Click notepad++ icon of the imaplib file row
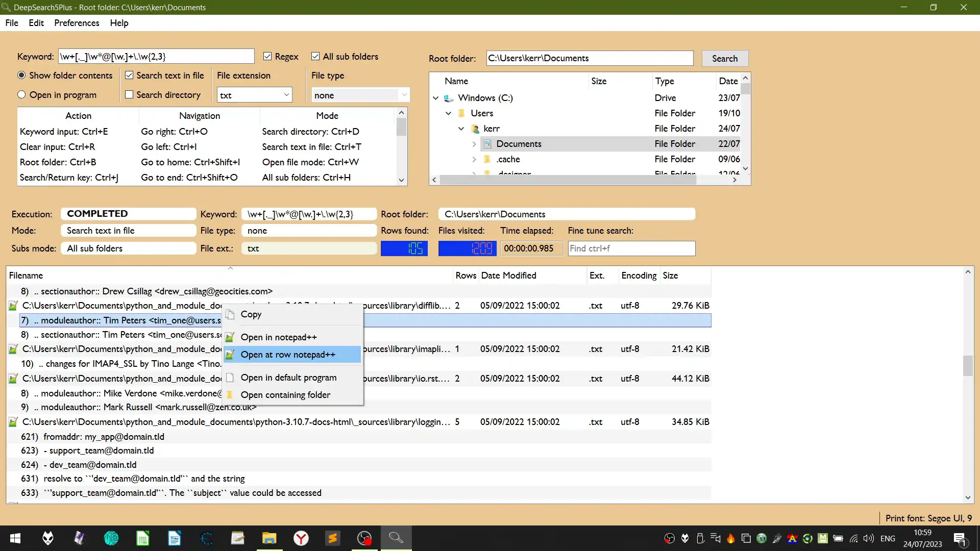 (13, 349)
